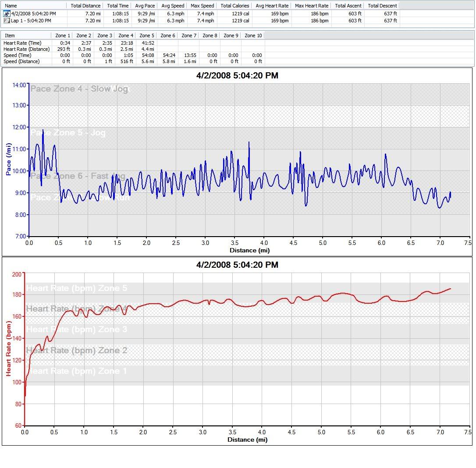This screenshot has height=468, width=476.
Task: Click the Lap 1 row icon
Action: click(x=7, y=21)
